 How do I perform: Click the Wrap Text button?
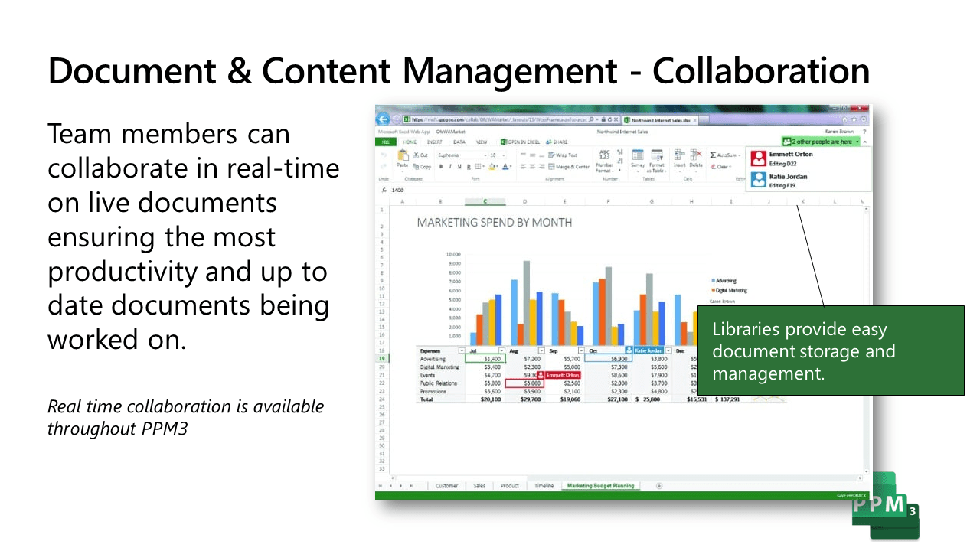(x=563, y=155)
